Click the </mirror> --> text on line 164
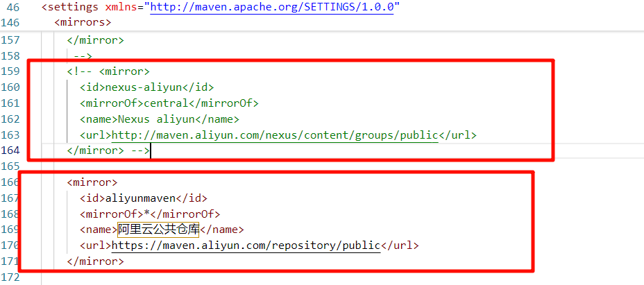644x285 pixels. (108, 150)
